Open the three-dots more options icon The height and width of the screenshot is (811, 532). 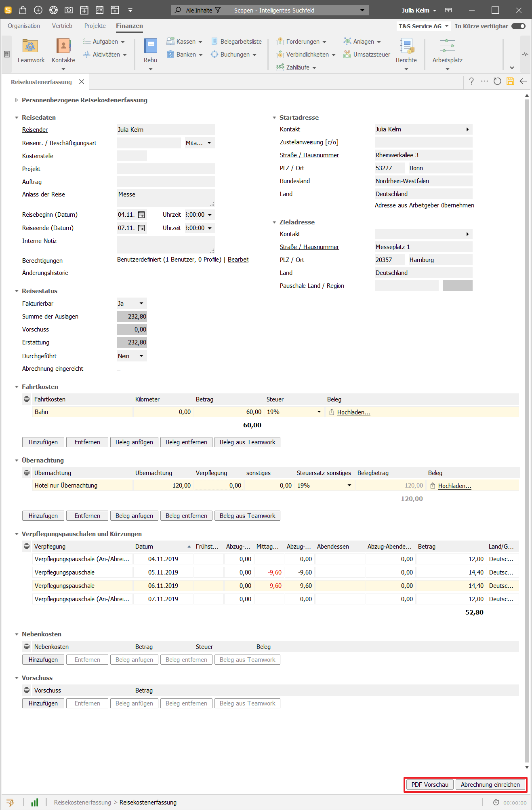pos(484,81)
